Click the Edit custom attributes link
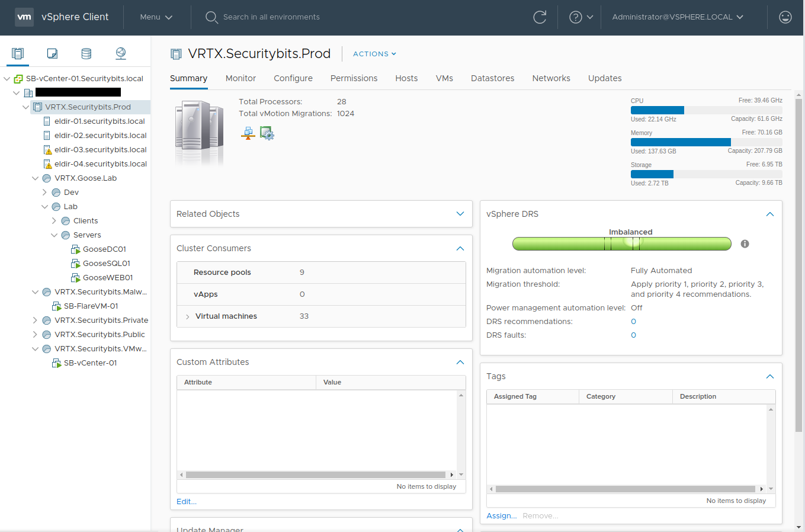The width and height of the screenshot is (805, 532). pos(186,502)
